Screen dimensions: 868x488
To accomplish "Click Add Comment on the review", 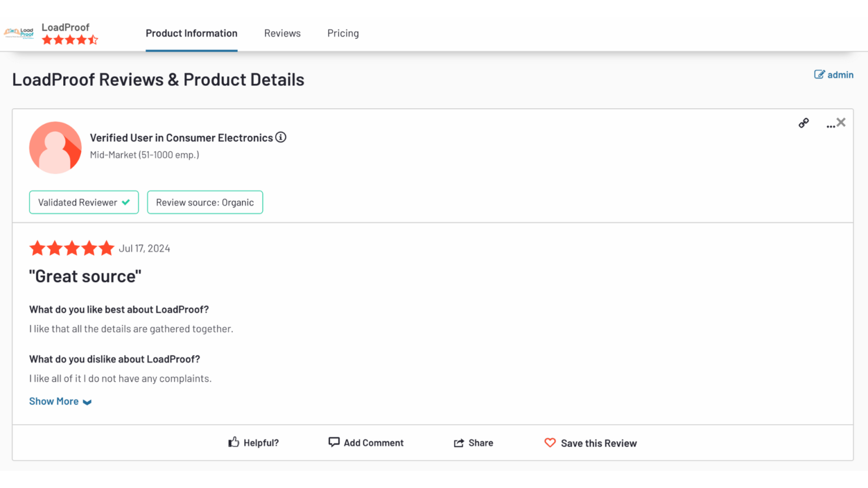I will pyautogui.click(x=366, y=443).
